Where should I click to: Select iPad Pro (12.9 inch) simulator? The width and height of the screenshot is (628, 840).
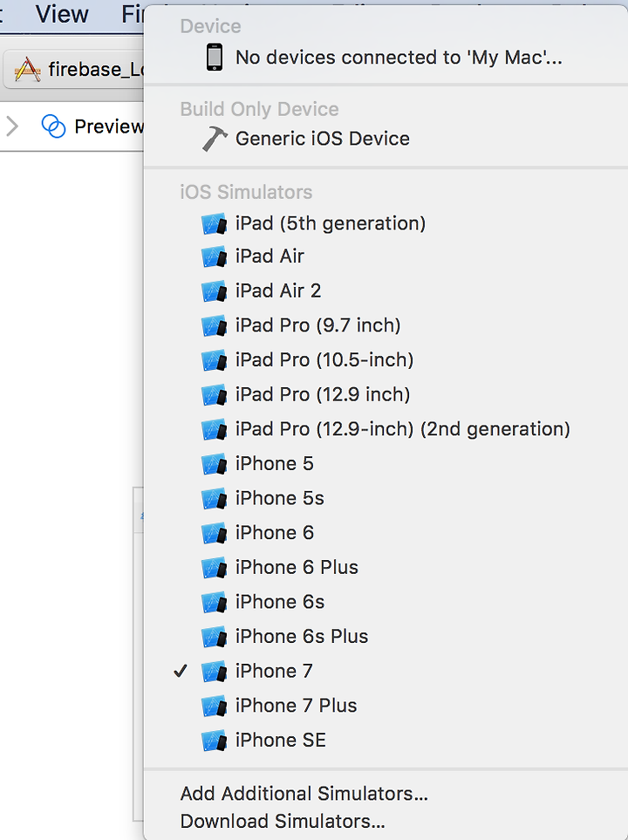(x=386, y=395)
